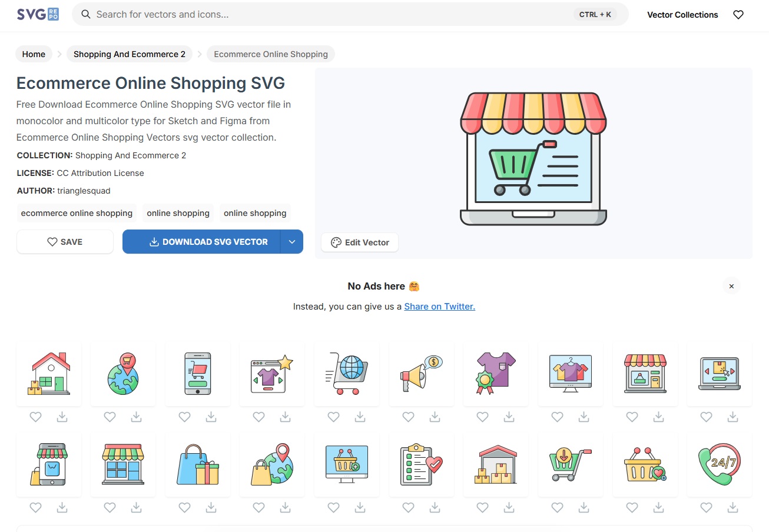
Task: Expand the download format dropdown arrow
Action: (291, 242)
